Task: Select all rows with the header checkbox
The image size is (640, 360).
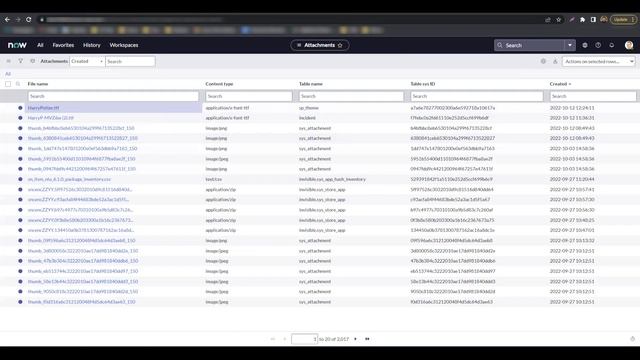Action: click(8, 84)
